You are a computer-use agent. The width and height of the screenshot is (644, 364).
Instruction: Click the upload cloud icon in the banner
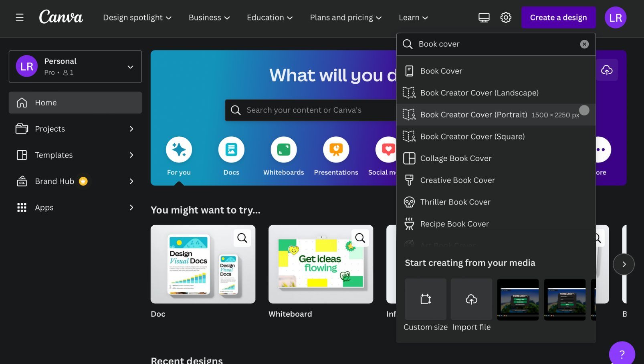[x=607, y=70]
